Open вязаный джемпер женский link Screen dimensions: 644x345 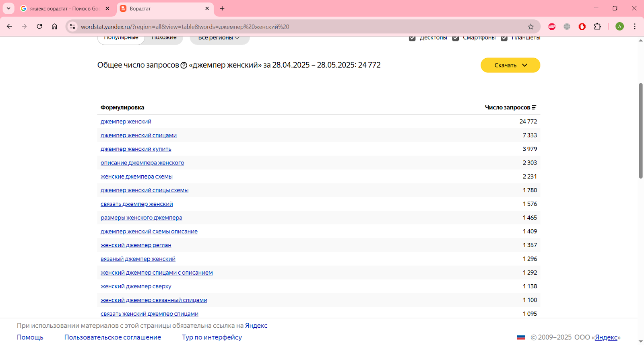pyautogui.click(x=138, y=259)
